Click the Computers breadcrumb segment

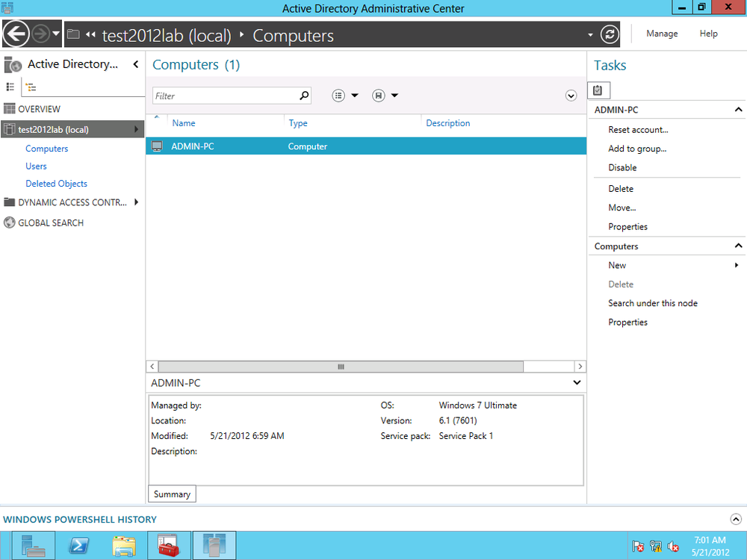[293, 36]
